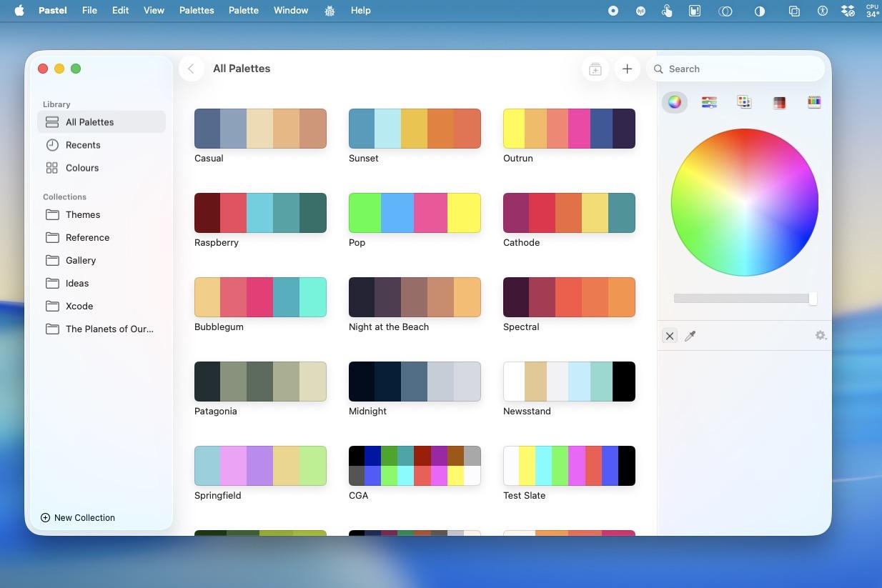Select the Cathode palette
Image resolution: width=882 pixels, height=588 pixels.
pos(569,213)
